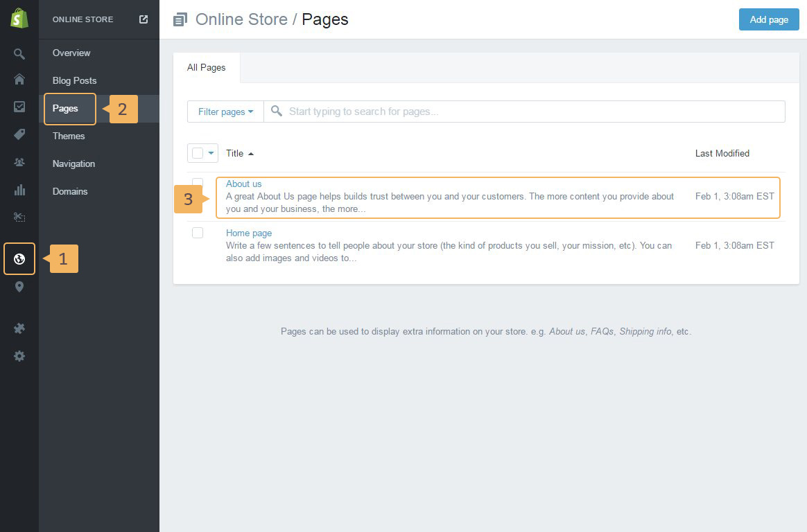The height and width of the screenshot is (532, 807).
Task: Open Themes in sidebar menu
Action: click(x=69, y=136)
